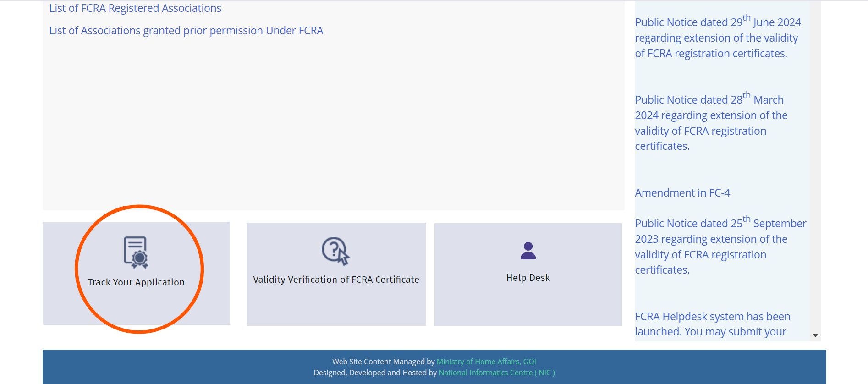Screen dimensions: 868x384
Task: Open the Amendment in FC-4 link
Action: coord(682,193)
